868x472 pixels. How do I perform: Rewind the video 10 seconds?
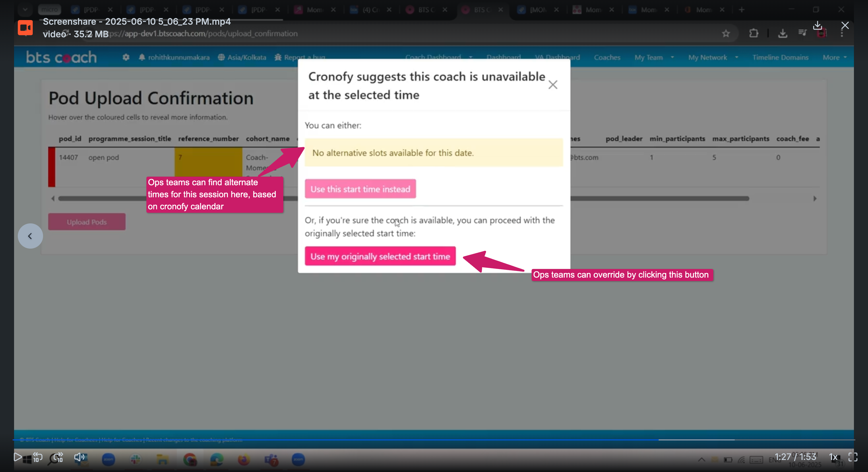pyautogui.click(x=37, y=457)
